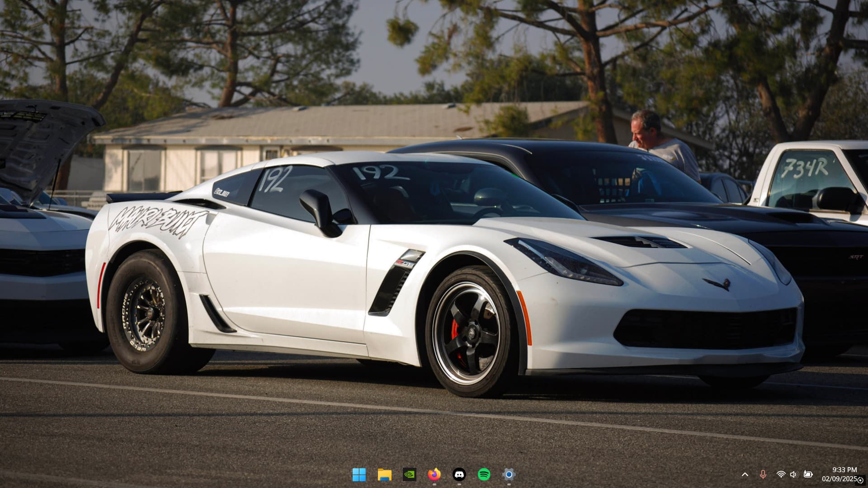This screenshot has width=868, height=488.
Task: Click the microphone in-use tray icon
Action: point(763,474)
